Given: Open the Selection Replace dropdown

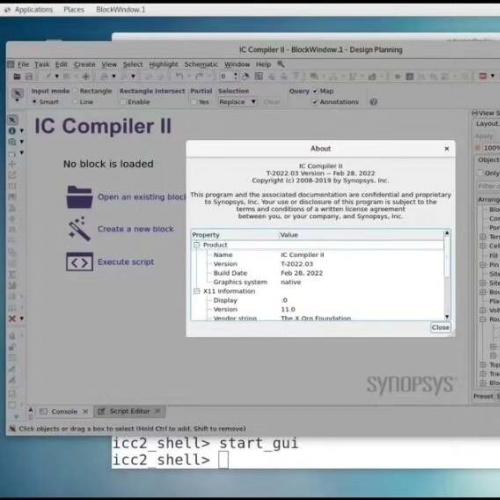Looking at the screenshot, I should point(238,102).
